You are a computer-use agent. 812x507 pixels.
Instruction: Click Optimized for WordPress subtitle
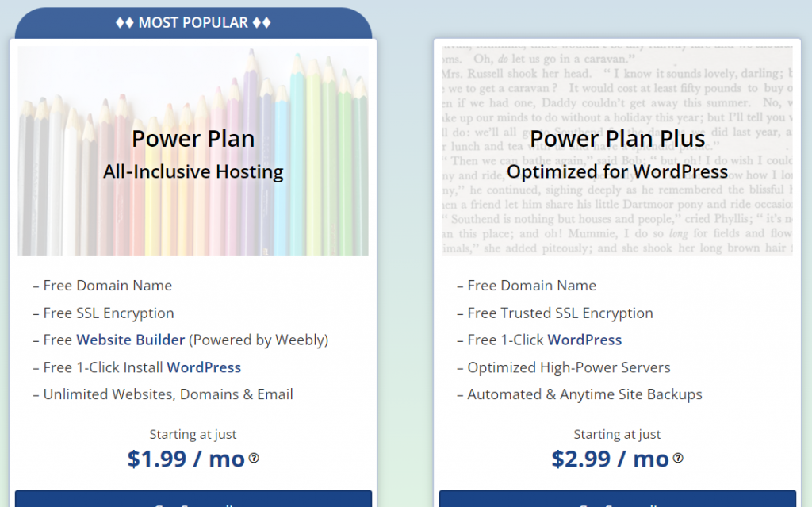click(x=617, y=171)
